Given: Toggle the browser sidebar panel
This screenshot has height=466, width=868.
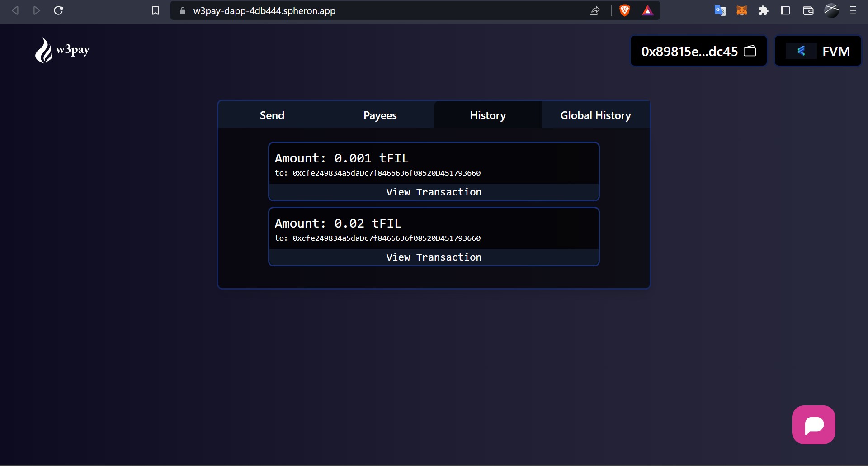Looking at the screenshot, I should pos(785,10).
